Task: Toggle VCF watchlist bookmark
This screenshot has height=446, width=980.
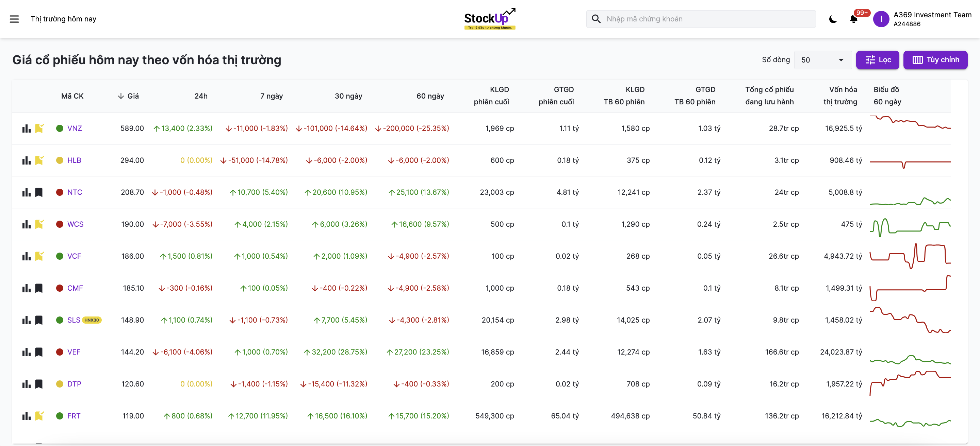Action: [x=39, y=256]
